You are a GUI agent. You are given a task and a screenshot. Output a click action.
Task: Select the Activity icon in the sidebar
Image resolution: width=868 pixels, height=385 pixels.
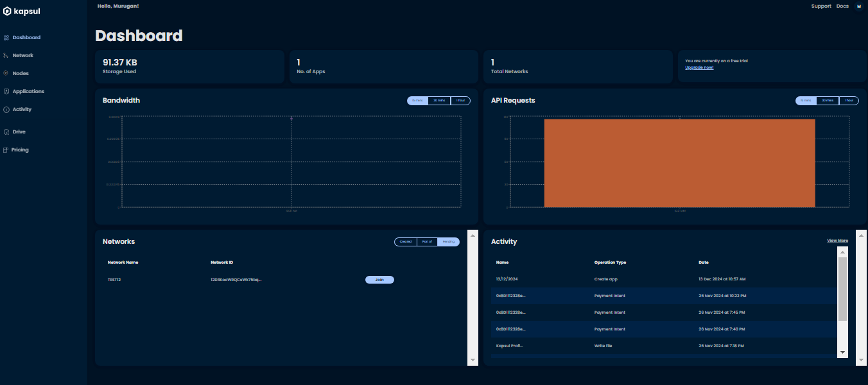[6, 109]
